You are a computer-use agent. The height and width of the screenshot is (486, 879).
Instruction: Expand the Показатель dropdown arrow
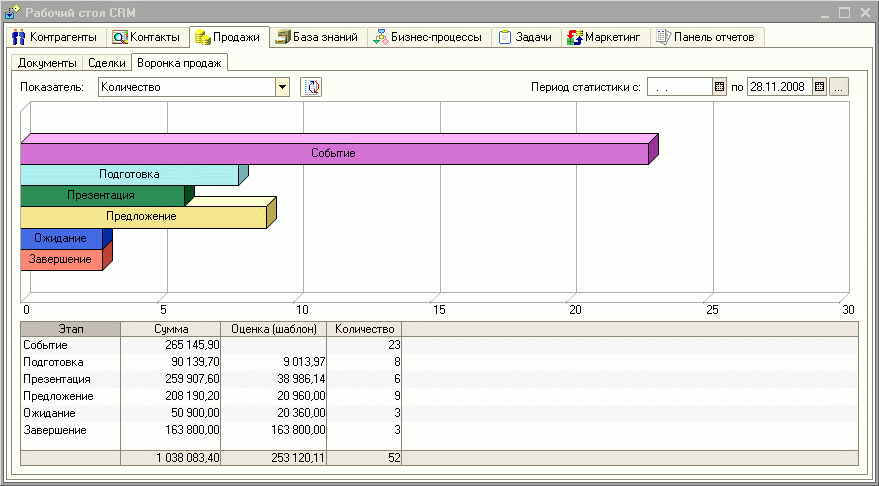coord(282,87)
